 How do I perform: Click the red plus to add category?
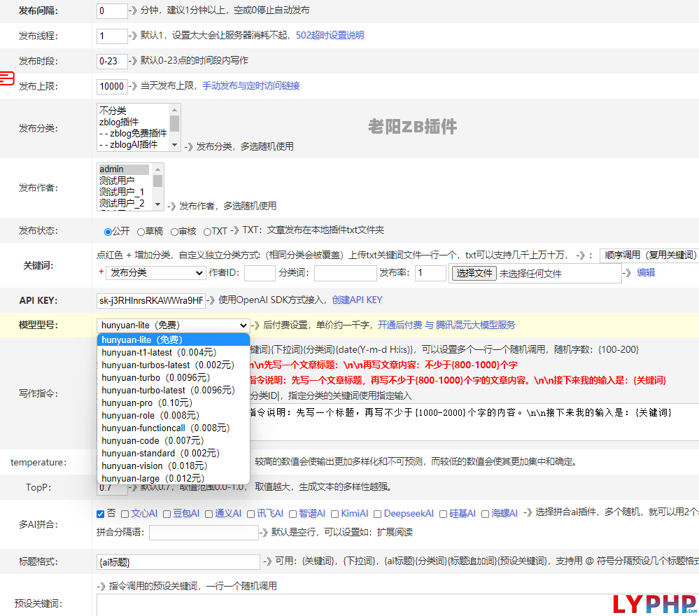101,272
